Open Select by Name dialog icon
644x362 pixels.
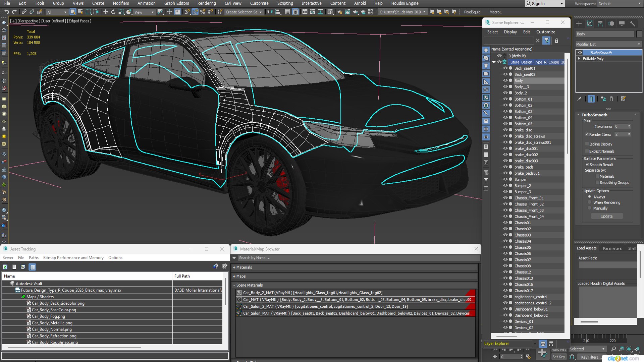tap(80, 12)
